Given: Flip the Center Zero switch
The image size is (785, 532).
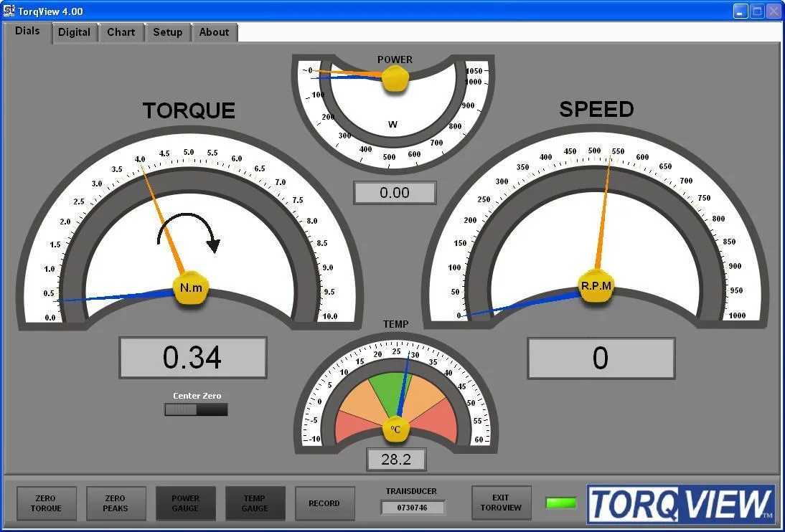Looking at the screenshot, I should [x=196, y=409].
